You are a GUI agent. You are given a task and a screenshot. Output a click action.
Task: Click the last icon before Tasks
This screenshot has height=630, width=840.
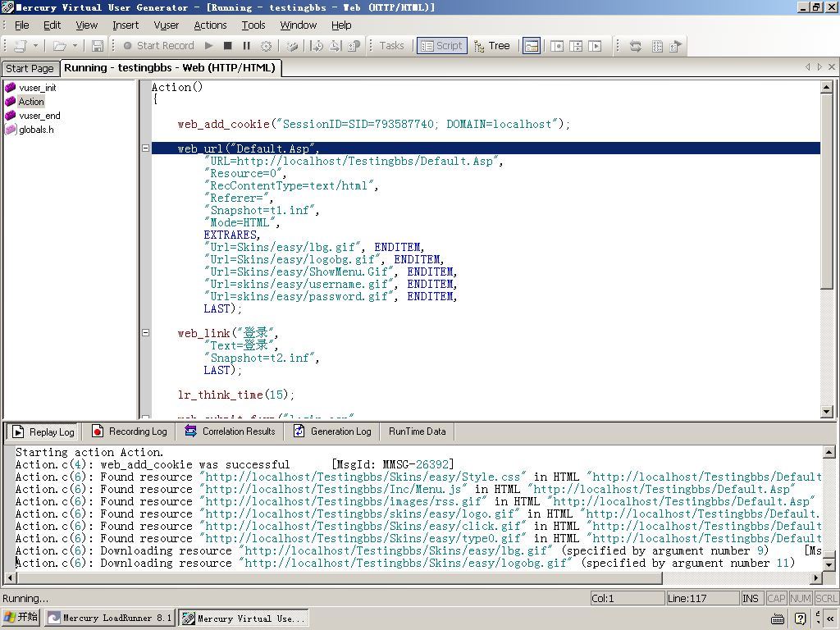click(x=354, y=46)
